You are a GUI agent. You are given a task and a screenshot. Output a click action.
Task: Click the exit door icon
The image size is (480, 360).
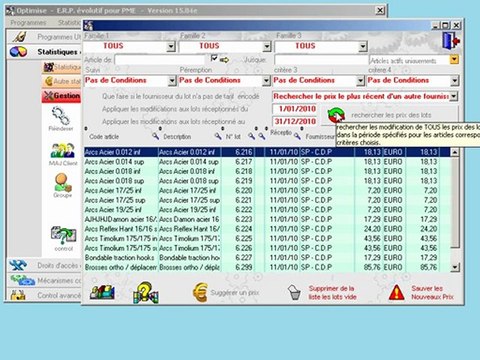tap(451, 41)
